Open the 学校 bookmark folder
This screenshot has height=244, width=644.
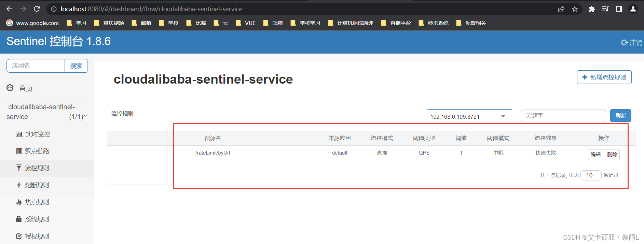click(168, 23)
